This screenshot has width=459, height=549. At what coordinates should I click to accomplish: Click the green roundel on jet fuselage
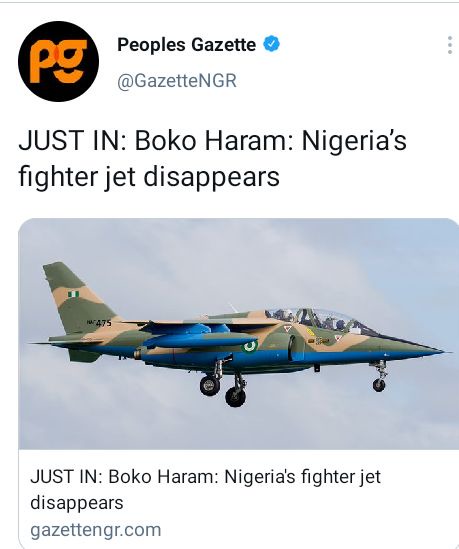(250, 347)
